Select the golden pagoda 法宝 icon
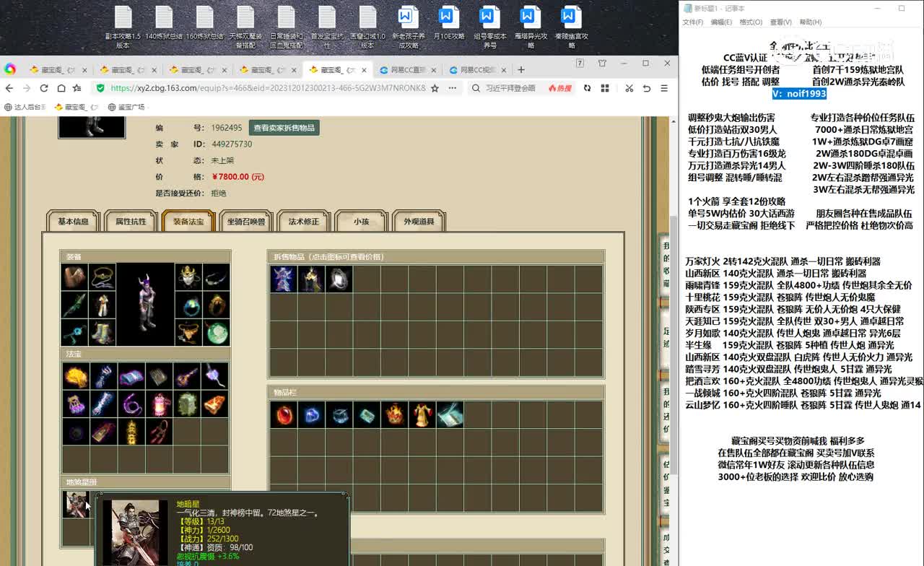Screen dimensions: 924x566 [131, 432]
